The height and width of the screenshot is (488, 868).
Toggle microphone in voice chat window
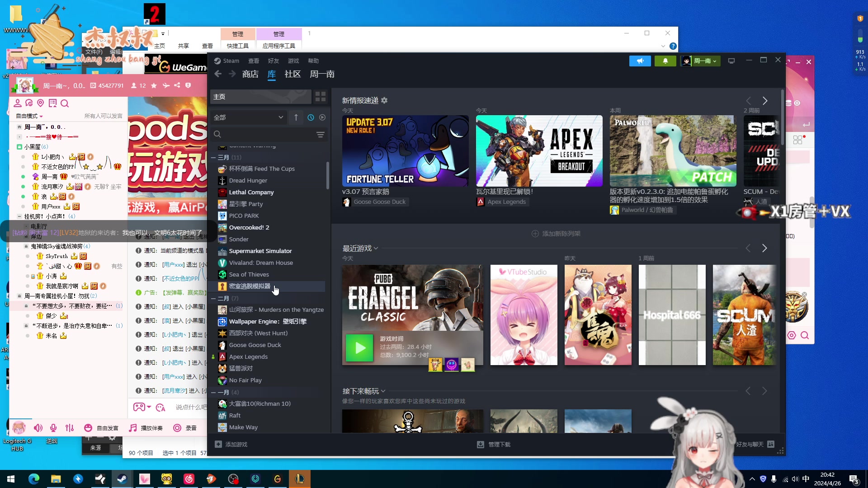(53, 428)
